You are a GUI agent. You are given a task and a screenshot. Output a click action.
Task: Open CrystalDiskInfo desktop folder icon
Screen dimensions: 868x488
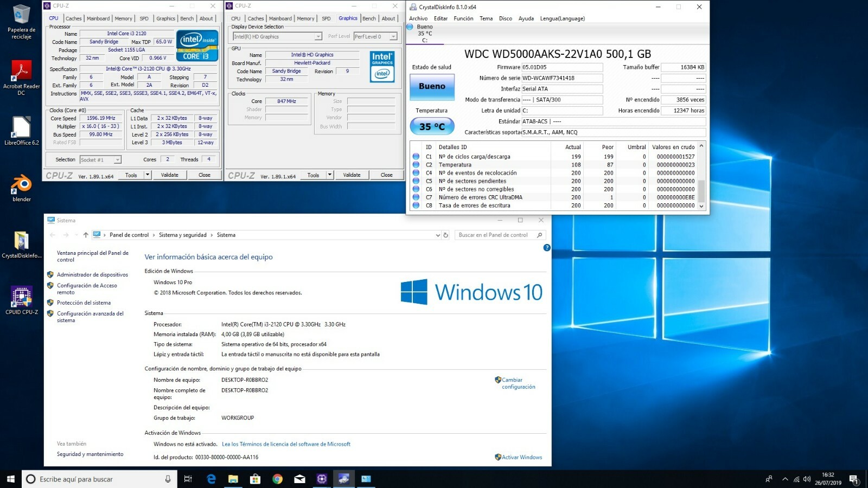(x=21, y=245)
